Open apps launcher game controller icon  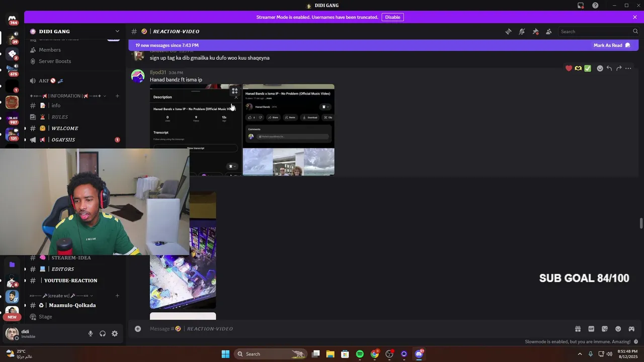click(x=631, y=329)
